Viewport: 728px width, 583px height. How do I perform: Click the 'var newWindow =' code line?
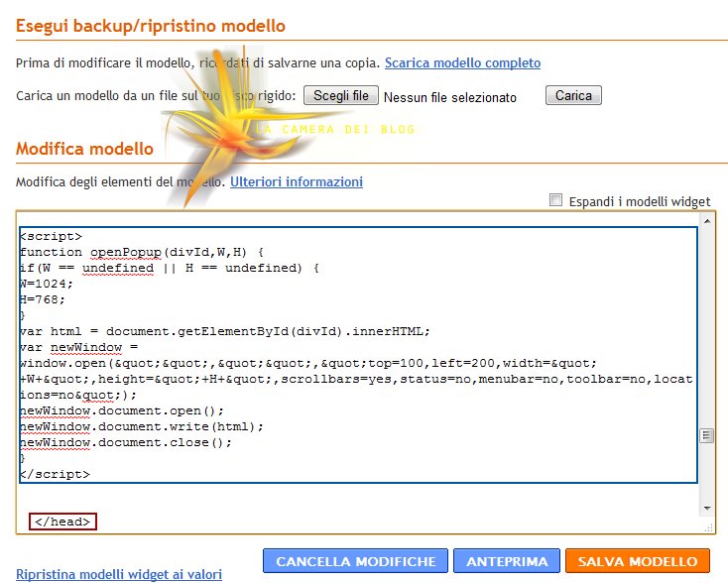(x=79, y=347)
